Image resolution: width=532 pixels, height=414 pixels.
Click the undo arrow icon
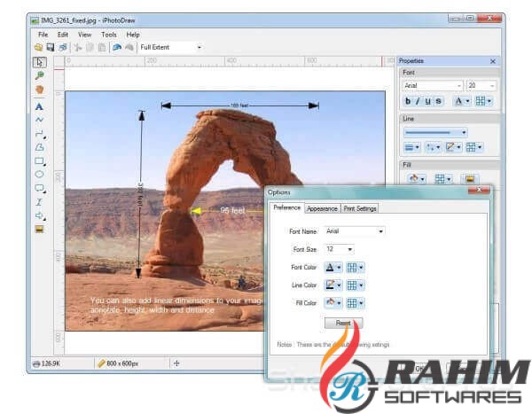pyautogui.click(x=117, y=48)
